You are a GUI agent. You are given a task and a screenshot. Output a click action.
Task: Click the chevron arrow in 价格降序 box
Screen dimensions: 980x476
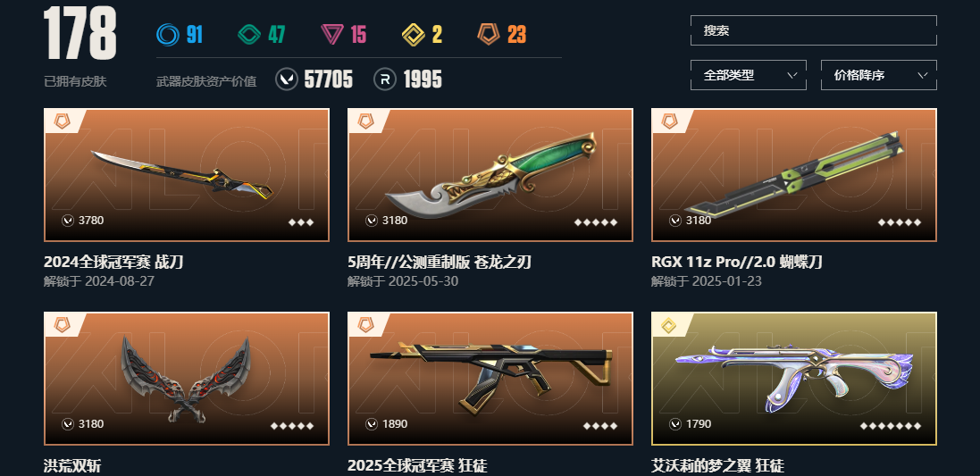[x=923, y=76]
